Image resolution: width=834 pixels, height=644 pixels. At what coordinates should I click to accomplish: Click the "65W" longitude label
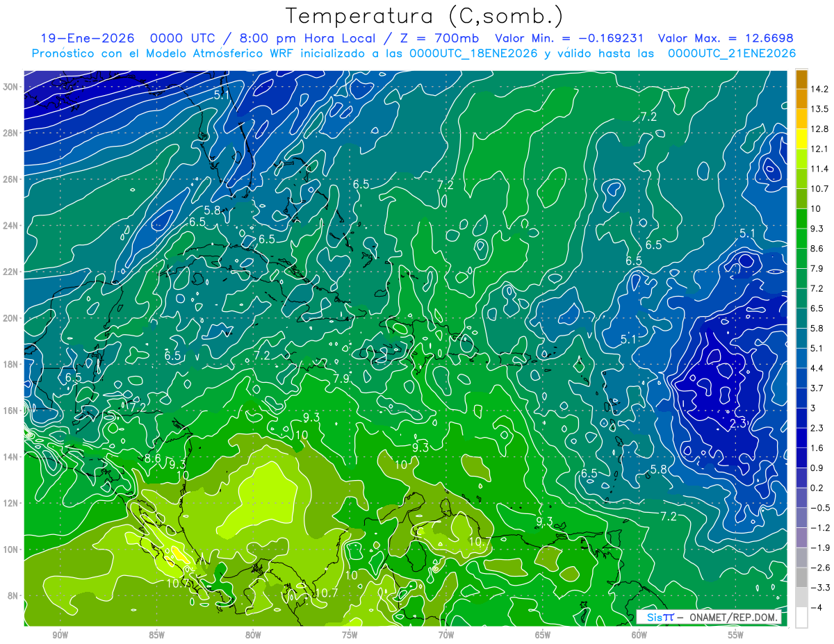point(543,635)
